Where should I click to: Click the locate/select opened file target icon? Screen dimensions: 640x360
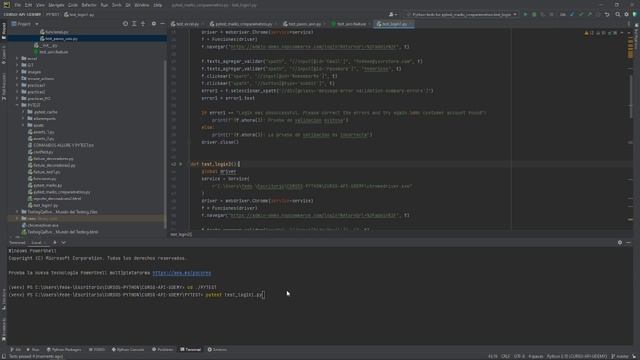pos(125,24)
